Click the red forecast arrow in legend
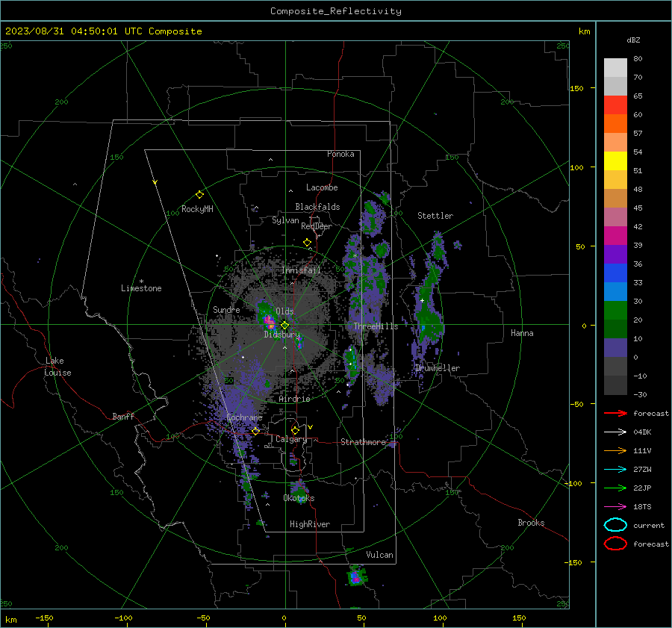The height and width of the screenshot is (628, 672). [x=615, y=413]
